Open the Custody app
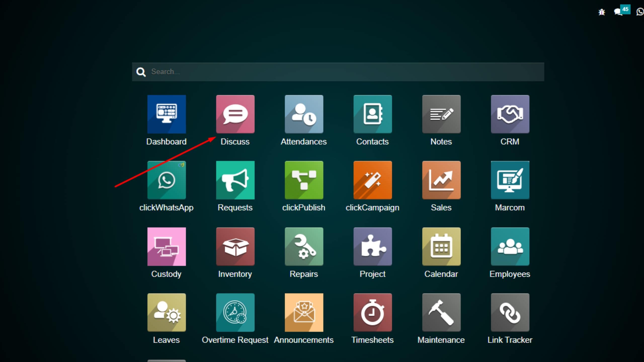The width and height of the screenshot is (644, 362). coord(167,247)
